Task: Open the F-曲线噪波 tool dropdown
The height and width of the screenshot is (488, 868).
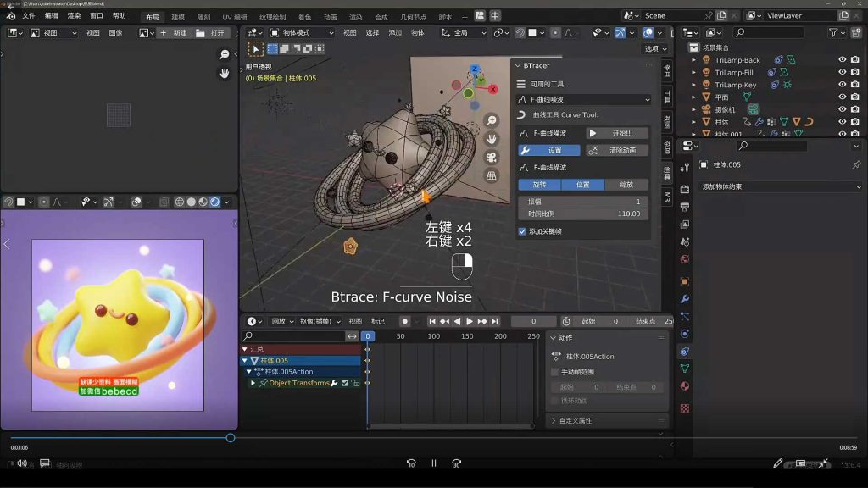Action: point(584,100)
